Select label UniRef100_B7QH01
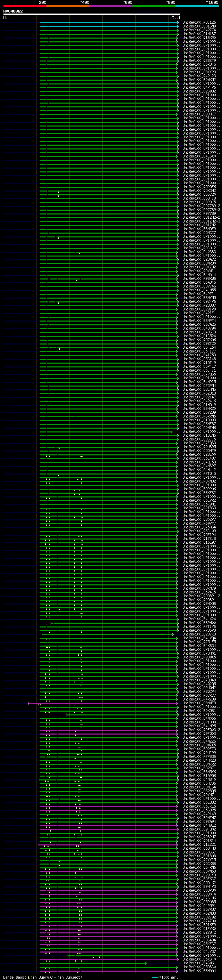 (199, 653)
